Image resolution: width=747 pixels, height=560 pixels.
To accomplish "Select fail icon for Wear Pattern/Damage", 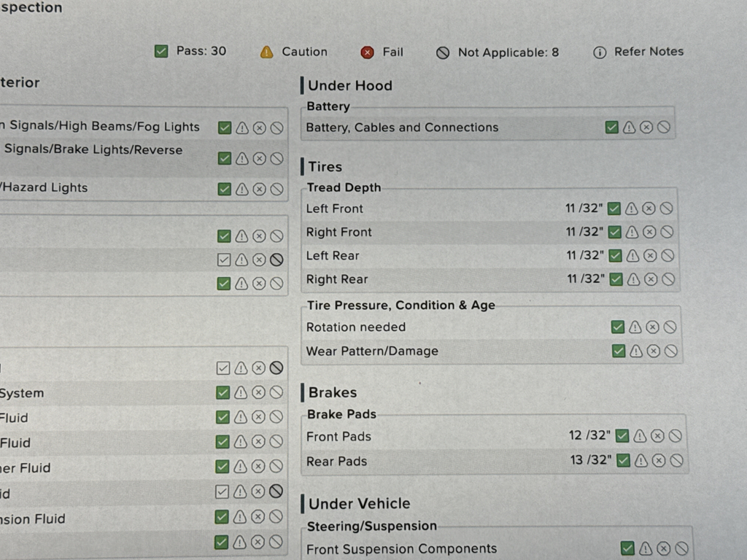I will (654, 351).
